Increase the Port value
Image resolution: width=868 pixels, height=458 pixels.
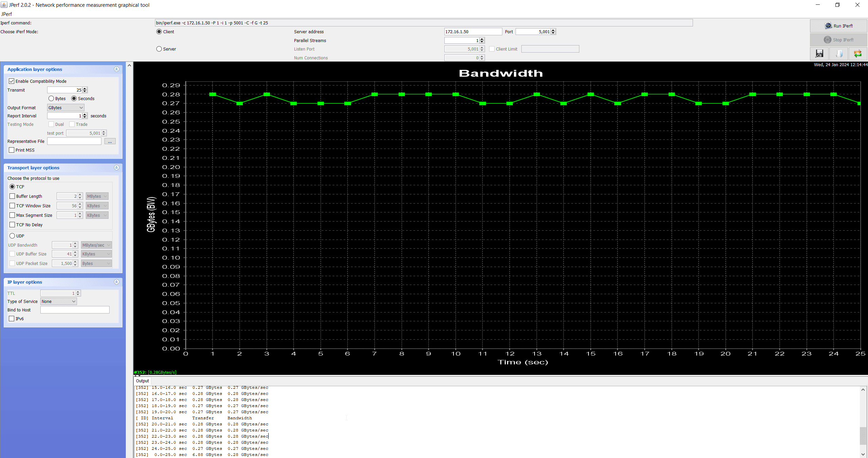[553, 30]
